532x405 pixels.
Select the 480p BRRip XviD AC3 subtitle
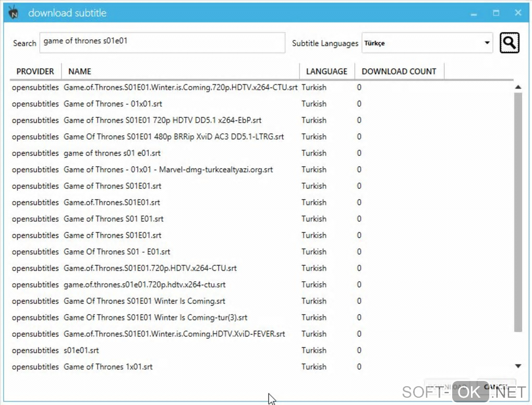pos(174,137)
